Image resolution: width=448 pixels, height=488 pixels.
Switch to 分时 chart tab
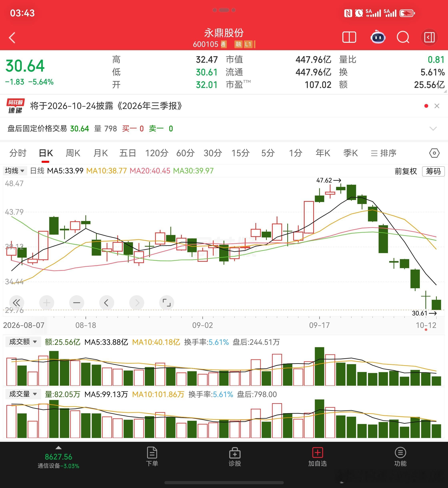[x=18, y=153]
